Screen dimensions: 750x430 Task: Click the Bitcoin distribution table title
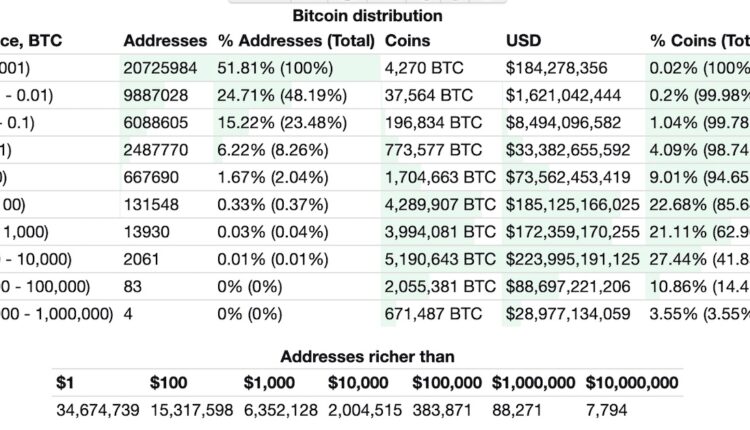[367, 16]
